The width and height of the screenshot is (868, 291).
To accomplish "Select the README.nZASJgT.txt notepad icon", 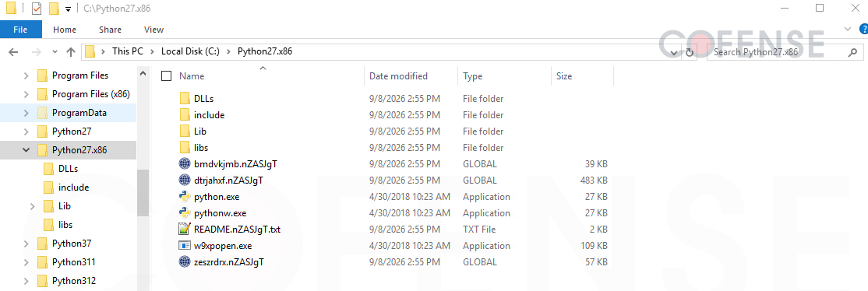I will 185,229.
